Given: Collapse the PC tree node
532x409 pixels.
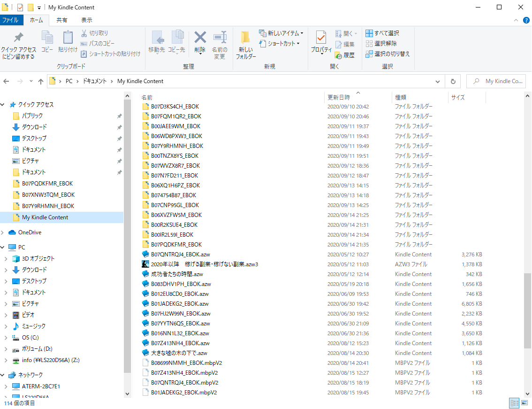Looking at the screenshot, I should tap(3, 247).
